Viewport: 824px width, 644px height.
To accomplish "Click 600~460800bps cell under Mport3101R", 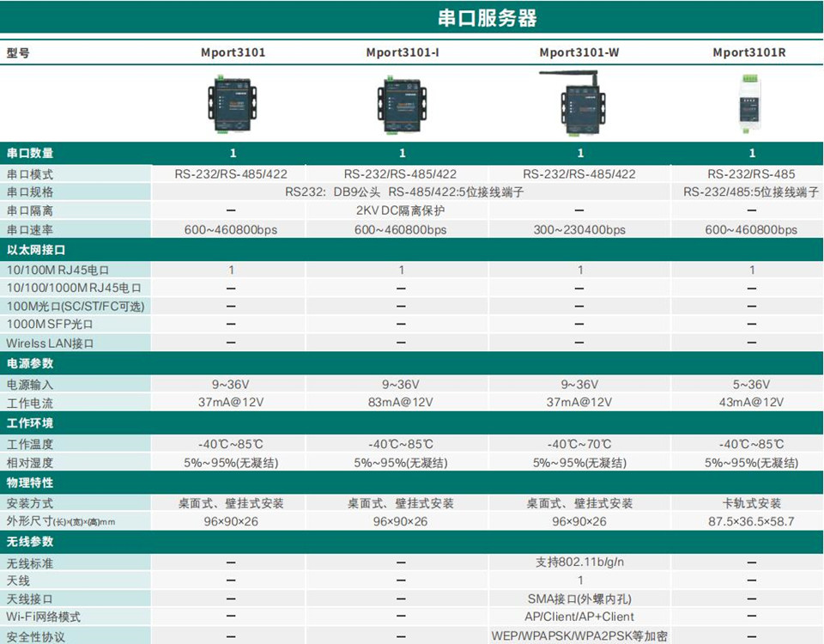I will [x=751, y=230].
